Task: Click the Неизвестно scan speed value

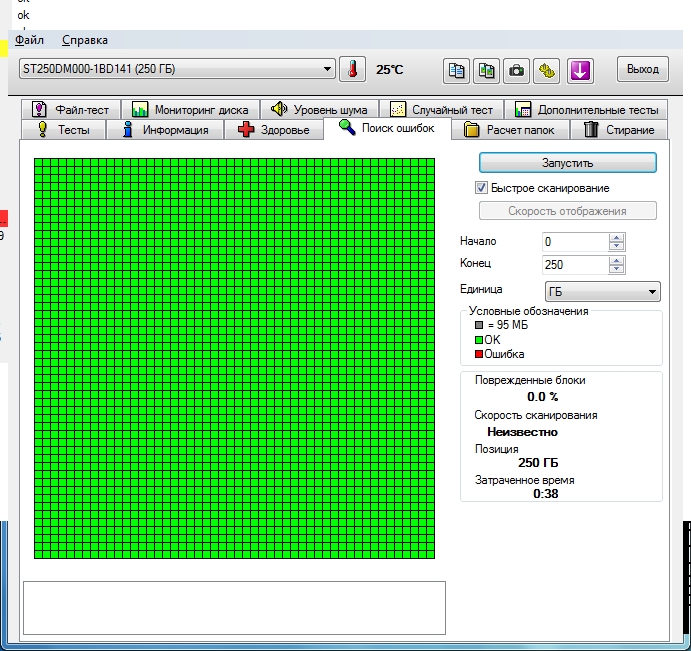Action: point(522,432)
